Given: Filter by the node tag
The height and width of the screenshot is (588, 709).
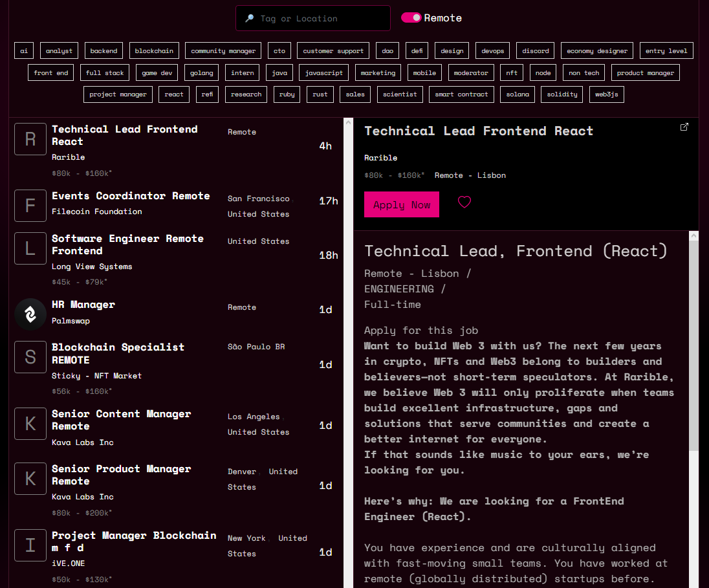Looking at the screenshot, I should [543, 72].
